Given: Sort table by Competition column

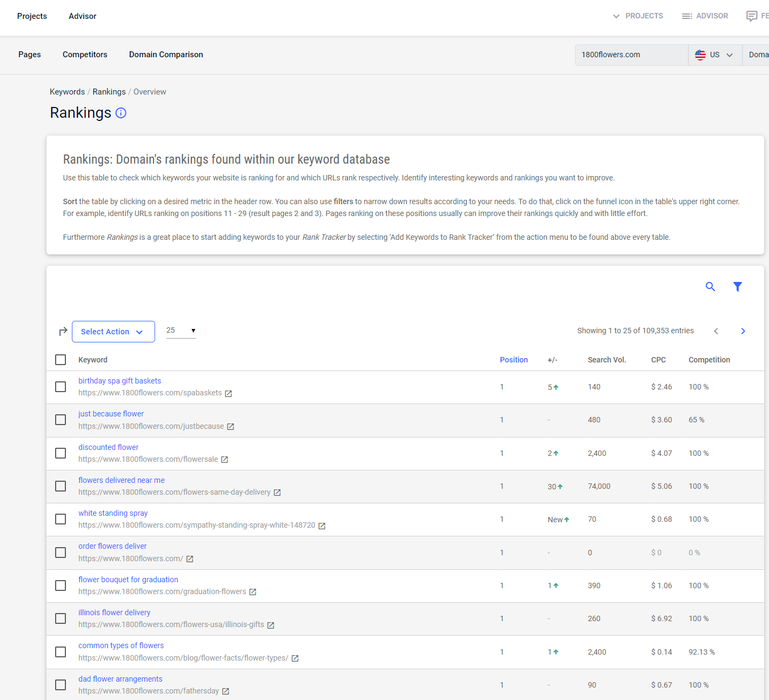Looking at the screenshot, I should [709, 360].
